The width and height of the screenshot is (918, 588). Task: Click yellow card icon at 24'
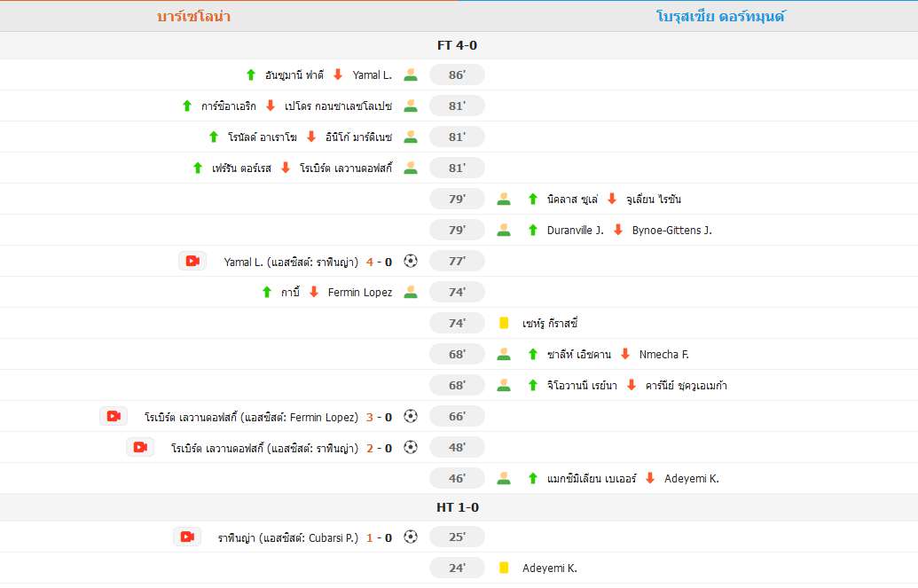[504, 568]
